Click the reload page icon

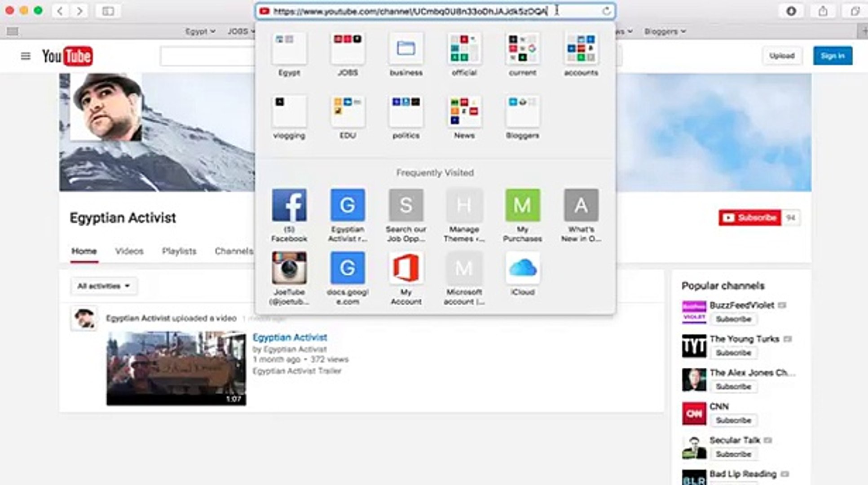click(x=606, y=11)
